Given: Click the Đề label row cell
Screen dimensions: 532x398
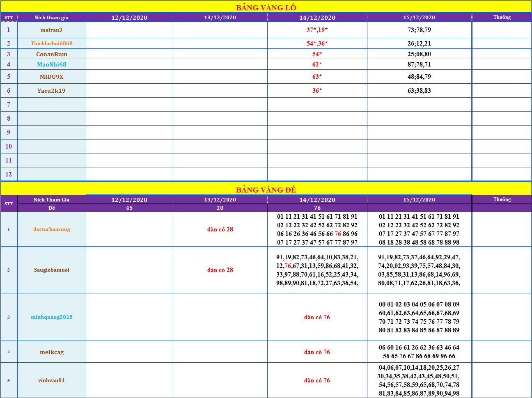Looking at the screenshot, I should (51, 208).
